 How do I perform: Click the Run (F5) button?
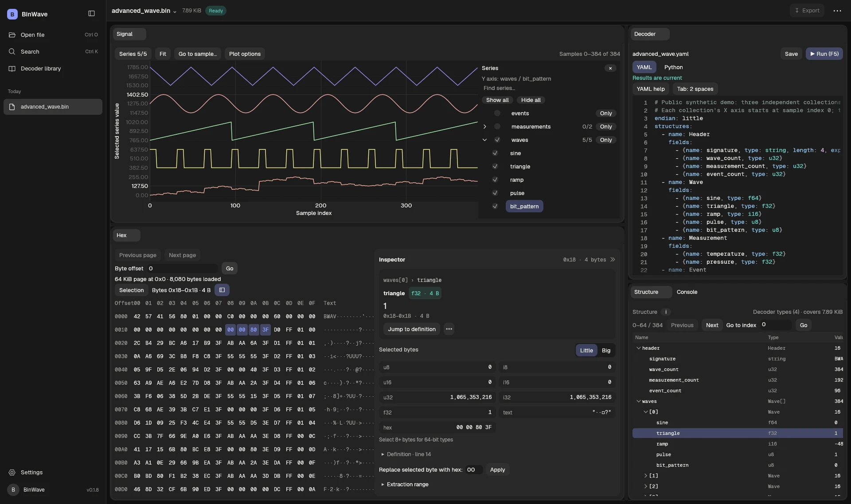[x=824, y=54]
